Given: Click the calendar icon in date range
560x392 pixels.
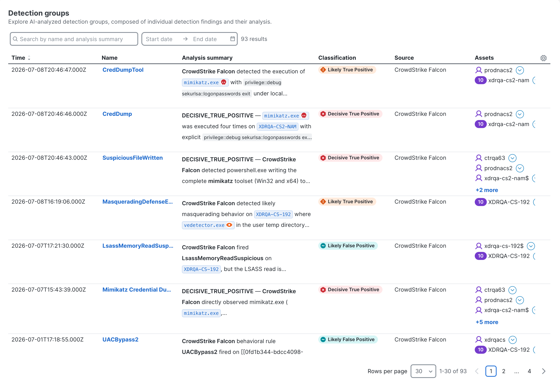Looking at the screenshot, I should [232, 39].
